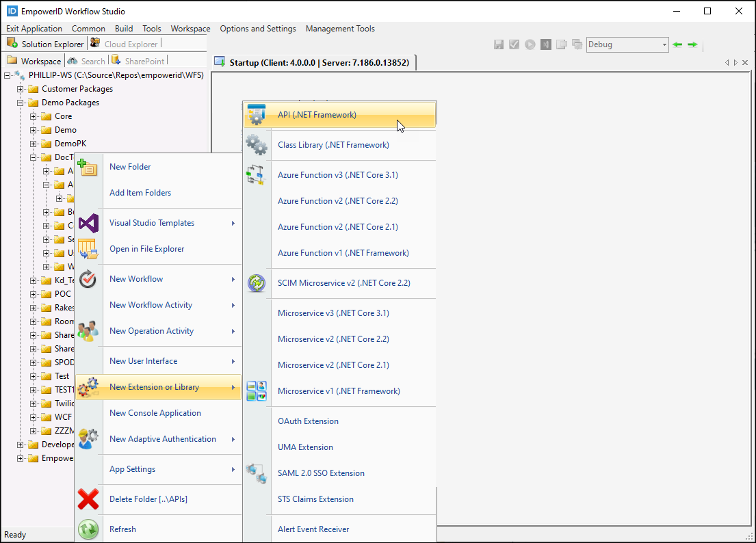Click the SAML 2.0 SSO Extension entry
The image size is (756, 543).
pos(321,473)
